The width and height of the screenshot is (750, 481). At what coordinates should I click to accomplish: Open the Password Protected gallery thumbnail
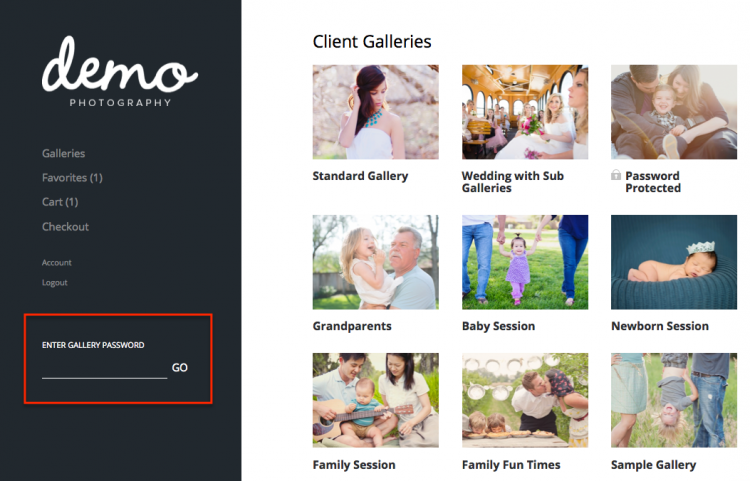(674, 112)
